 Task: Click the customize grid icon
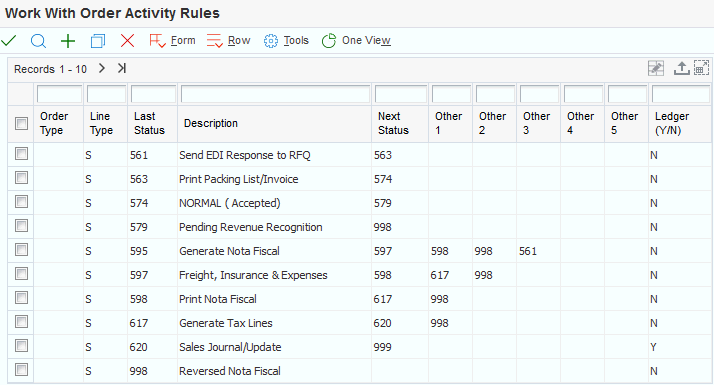(656, 68)
